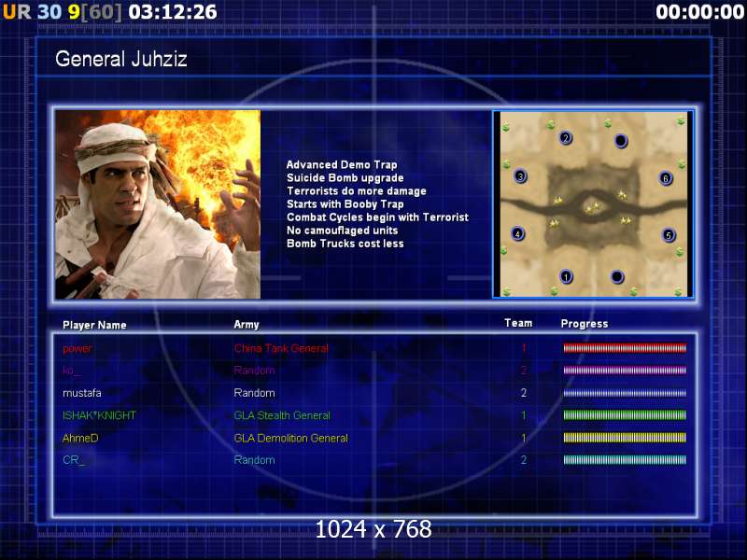
Task: Click start position 4 marker on minimap
Action: point(518,234)
